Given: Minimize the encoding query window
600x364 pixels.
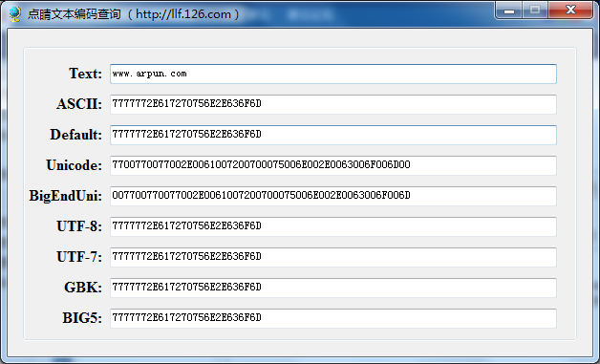Looking at the screenshot, I should 509,11.
